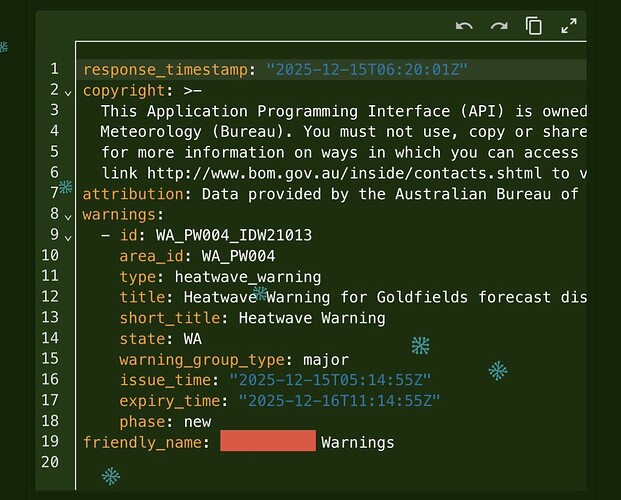Collapse the copyright block fold arrow
The width and height of the screenshot is (621, 500).
tap(68, 92)
